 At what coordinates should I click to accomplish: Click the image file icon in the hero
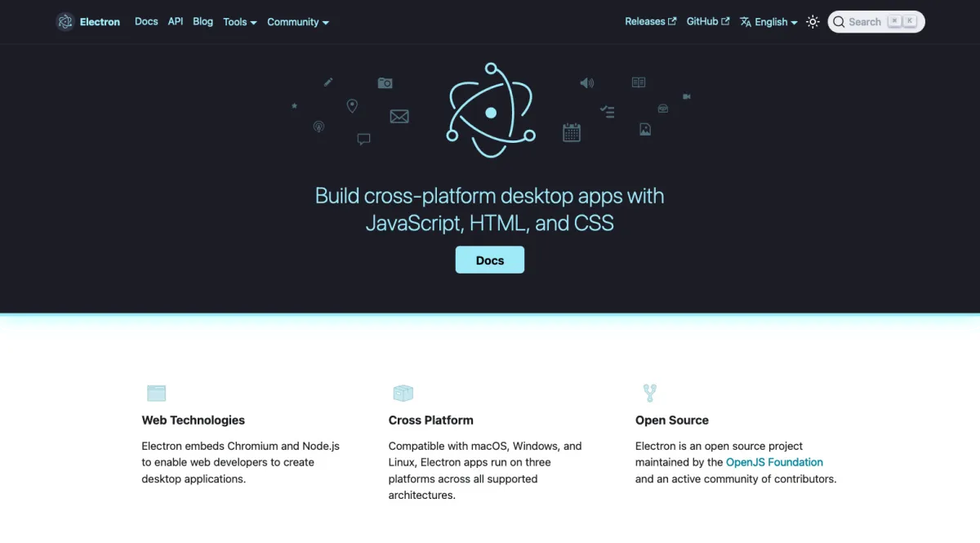[x=645, y=129]
